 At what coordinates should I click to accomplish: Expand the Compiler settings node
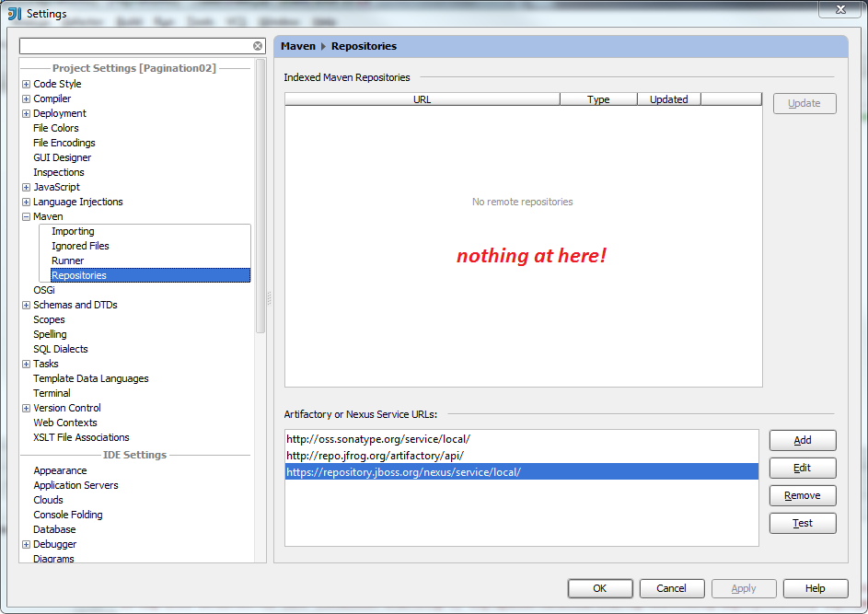[26, 99]
